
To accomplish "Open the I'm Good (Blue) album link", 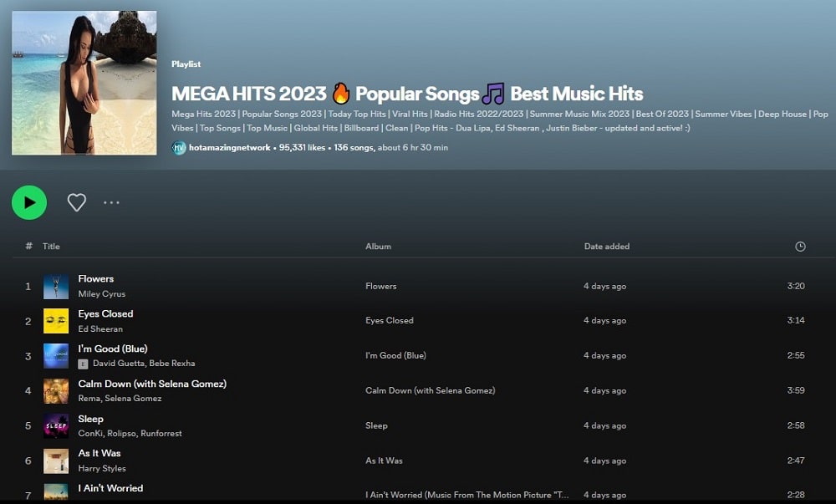I will tap(395, 355).
